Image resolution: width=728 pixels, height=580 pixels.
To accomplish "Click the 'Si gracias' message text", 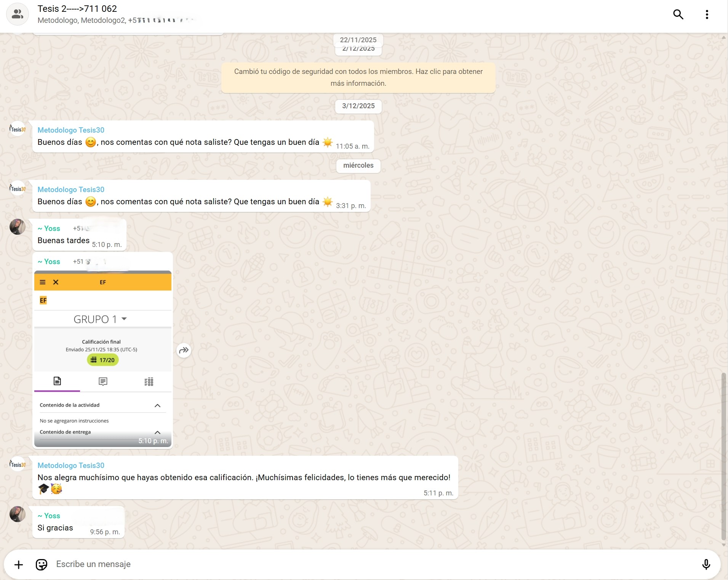I will [55, 528].
